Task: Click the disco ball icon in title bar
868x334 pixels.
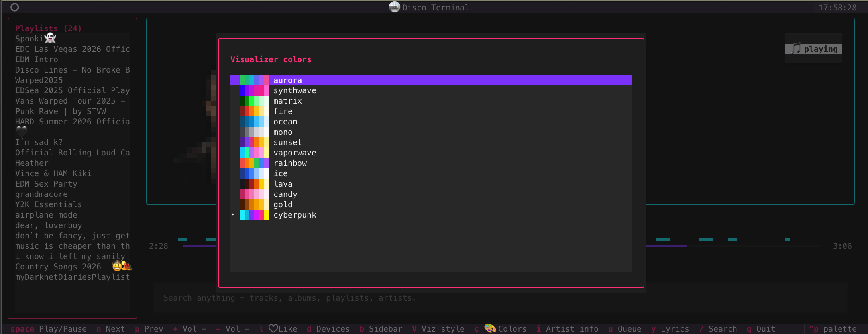Action: click(394, 7)
